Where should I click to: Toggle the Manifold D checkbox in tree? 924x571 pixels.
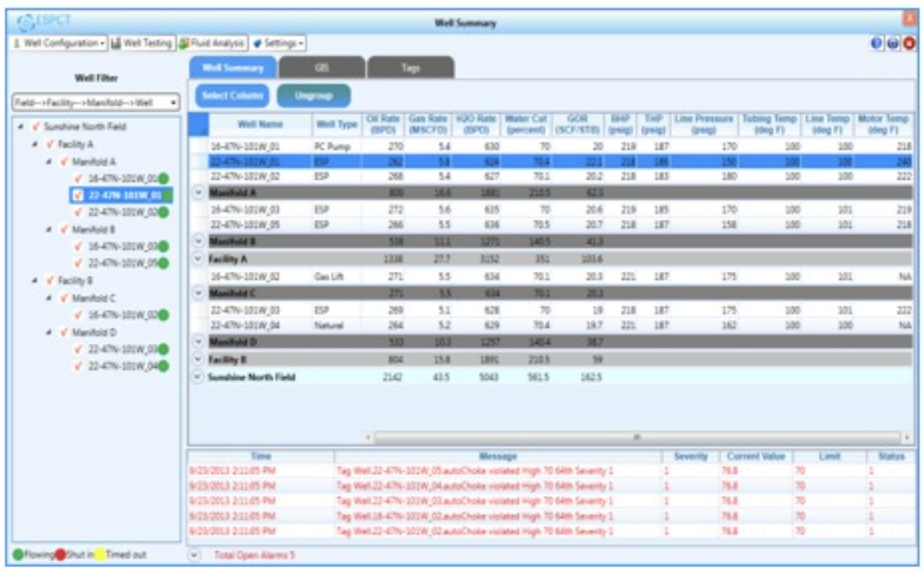64,332
